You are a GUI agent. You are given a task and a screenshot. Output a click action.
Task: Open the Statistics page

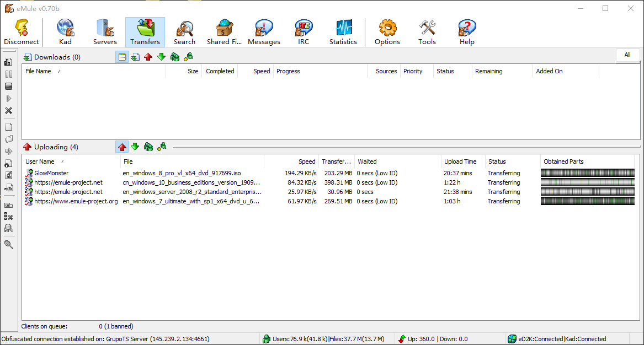click(x=343, y=32)
